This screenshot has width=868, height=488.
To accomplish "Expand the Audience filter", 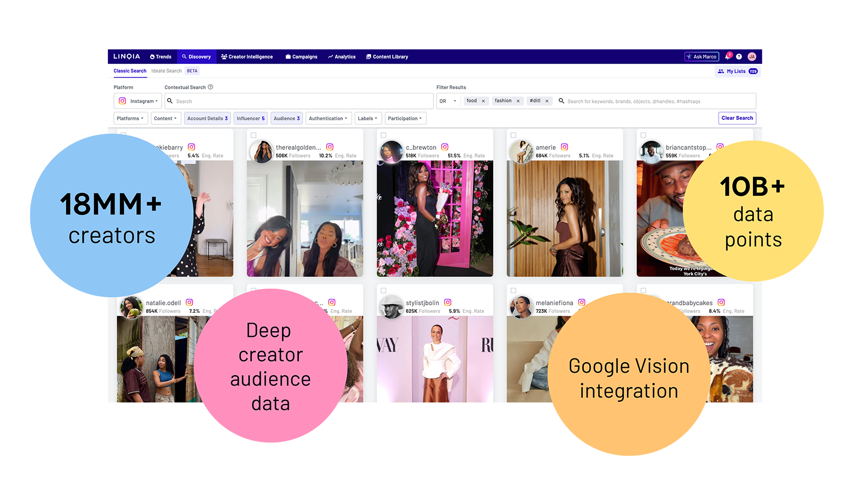I will (x=287, y=118).
